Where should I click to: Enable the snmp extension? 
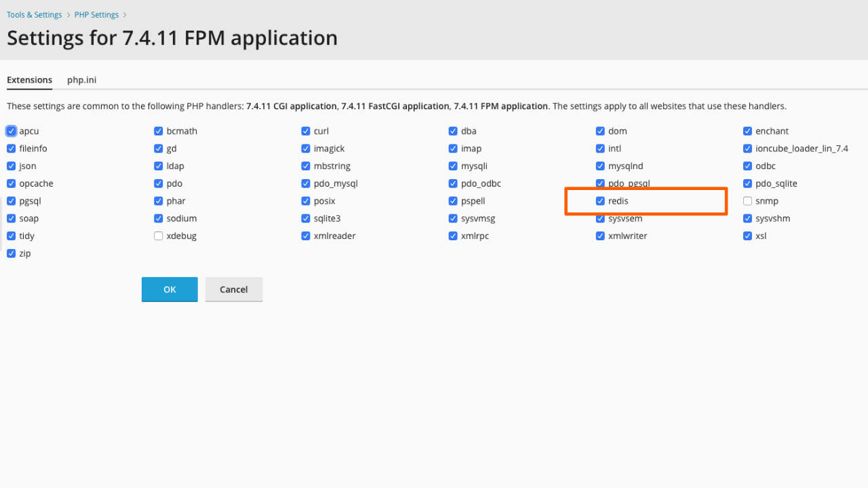pyautogui.click(x=747, y=200)
